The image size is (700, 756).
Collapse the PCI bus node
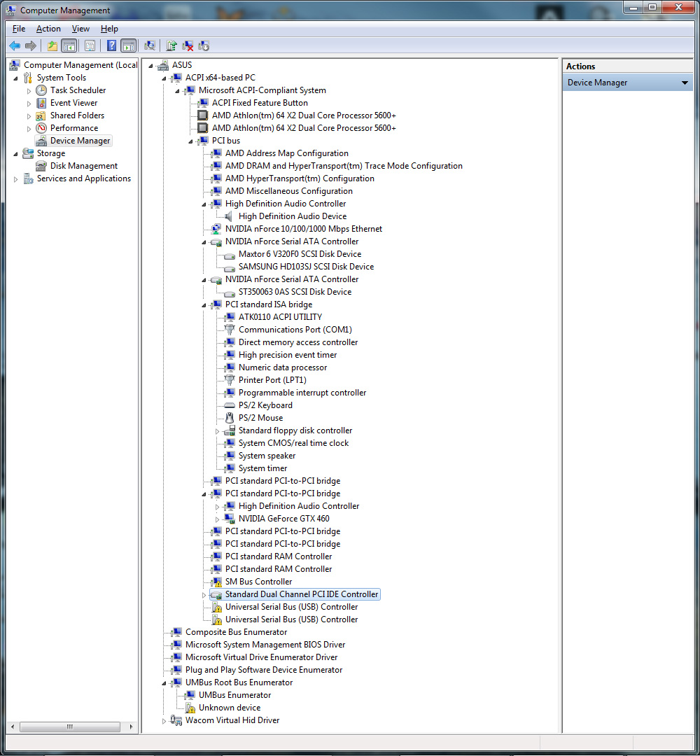coord(191,141)
